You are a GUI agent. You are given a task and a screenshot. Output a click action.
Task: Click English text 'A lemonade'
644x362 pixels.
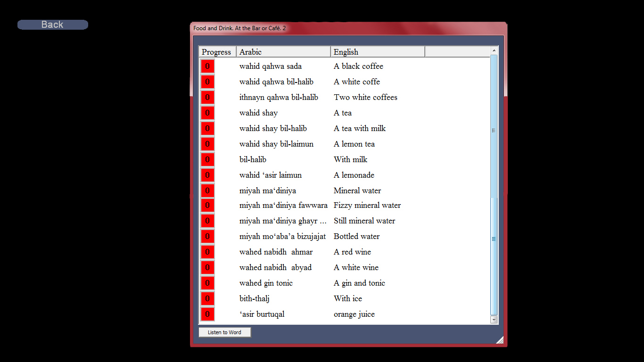coord(354,175)
